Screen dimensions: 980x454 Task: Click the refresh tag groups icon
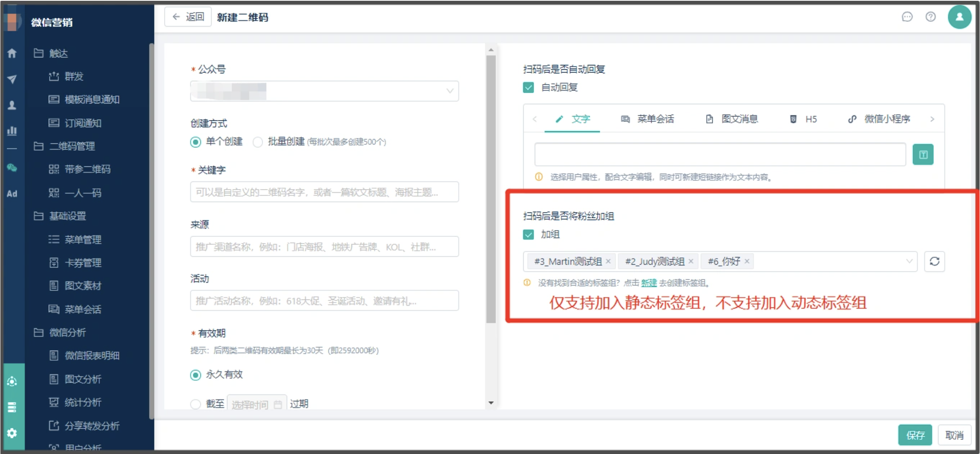tap(934, 261)
